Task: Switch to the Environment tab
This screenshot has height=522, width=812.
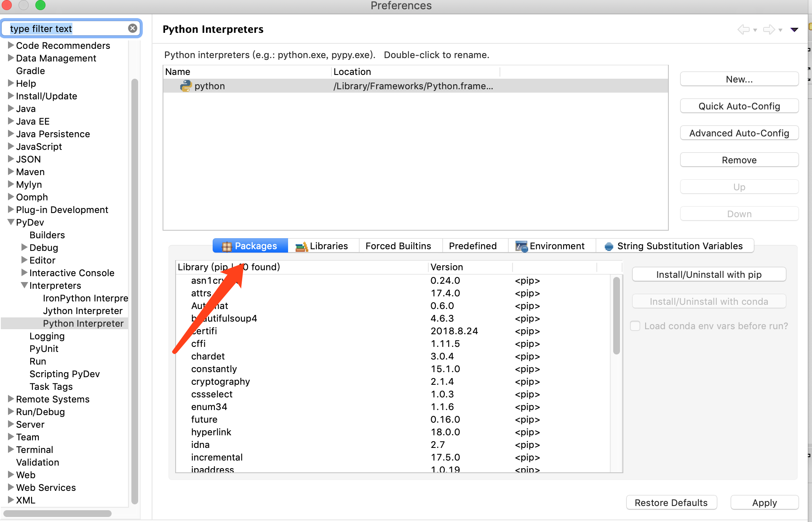Action: coord(551,246)
